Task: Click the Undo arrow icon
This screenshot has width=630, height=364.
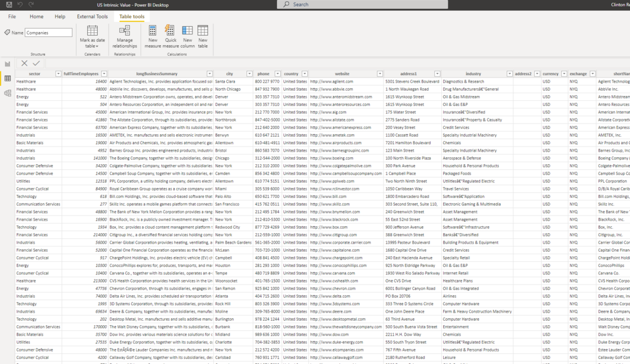Action: (19, 5)
